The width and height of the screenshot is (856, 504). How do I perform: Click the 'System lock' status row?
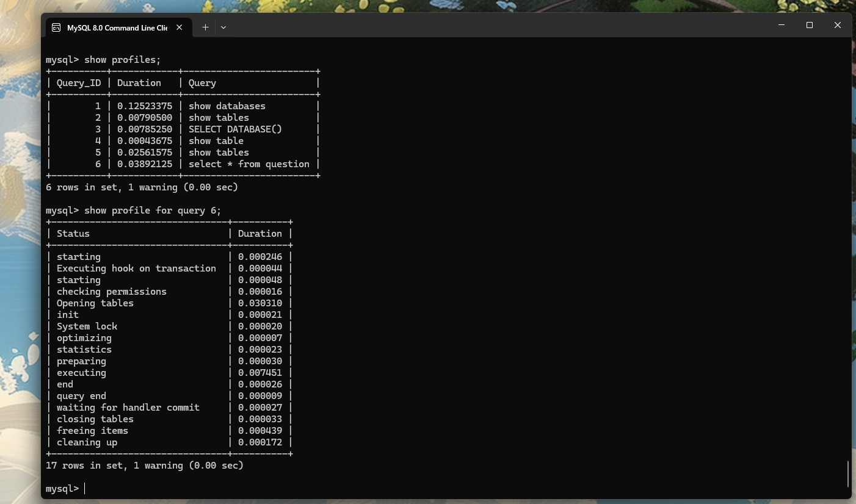pos(87,326)
